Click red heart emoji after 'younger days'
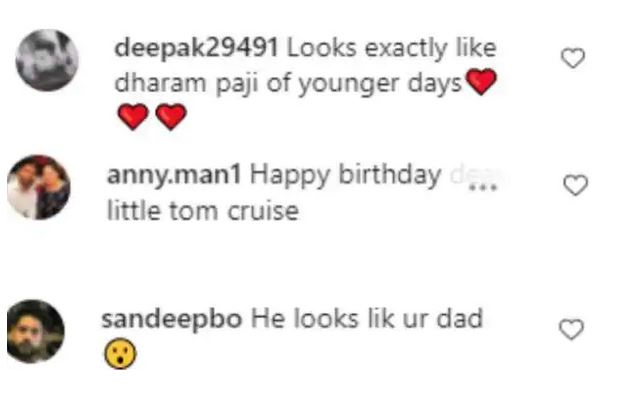The width and height of the screenshot is (621, 393). tap(481, 81)
